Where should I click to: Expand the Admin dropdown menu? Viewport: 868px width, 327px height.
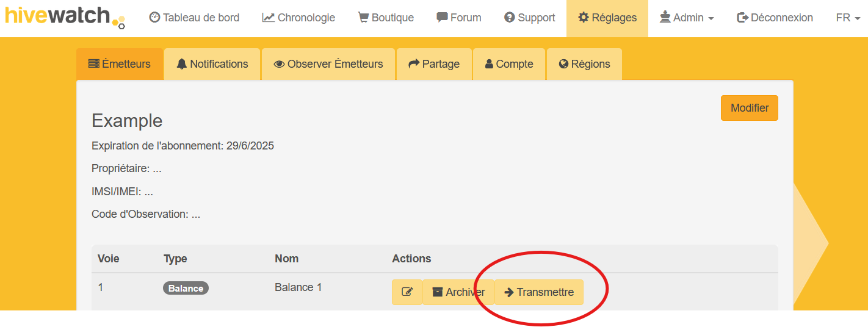click(x=687, y=18)
